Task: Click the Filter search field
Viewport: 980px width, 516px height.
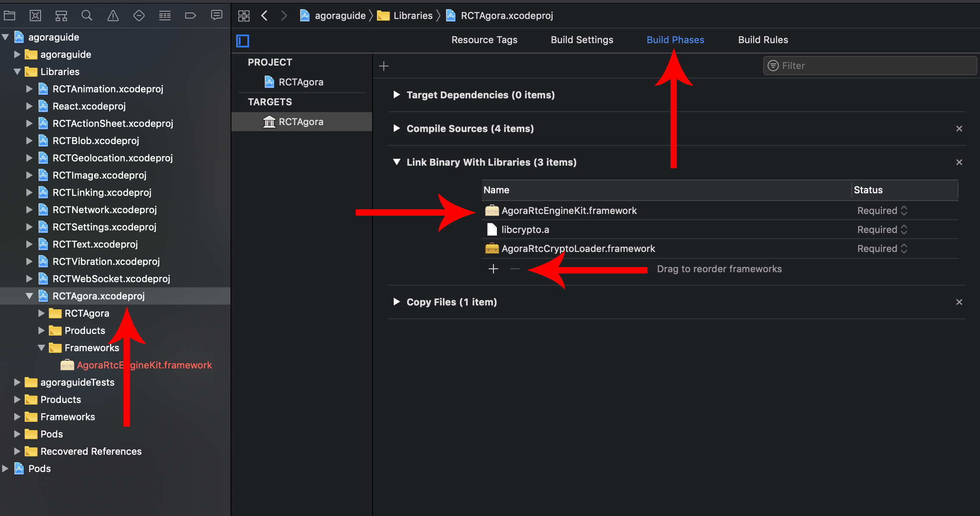Action: coord(870,66)
